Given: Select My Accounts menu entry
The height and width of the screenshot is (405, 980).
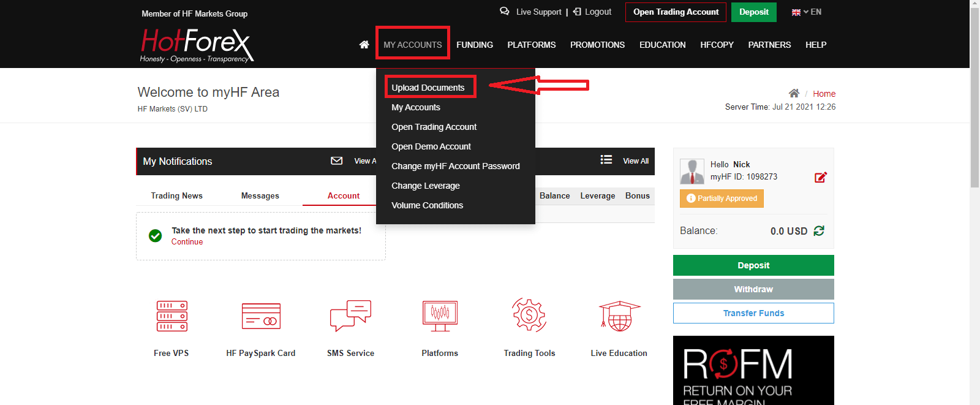Looking at the screenshot, I should coord(416,107).
